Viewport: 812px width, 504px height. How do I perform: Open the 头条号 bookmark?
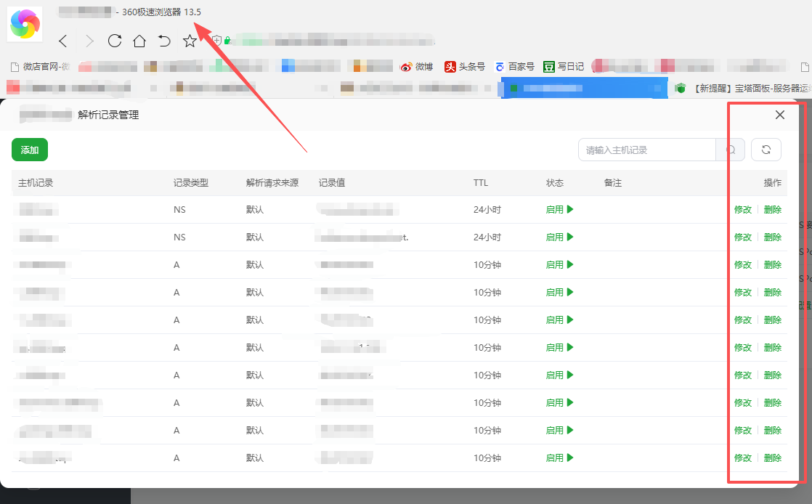(x=465, y=67)
